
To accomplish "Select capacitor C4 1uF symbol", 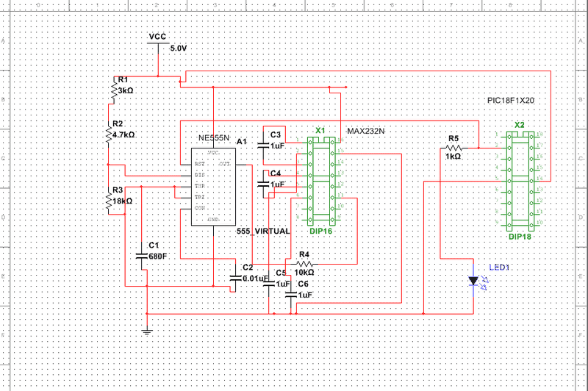I will click(263, 184).
